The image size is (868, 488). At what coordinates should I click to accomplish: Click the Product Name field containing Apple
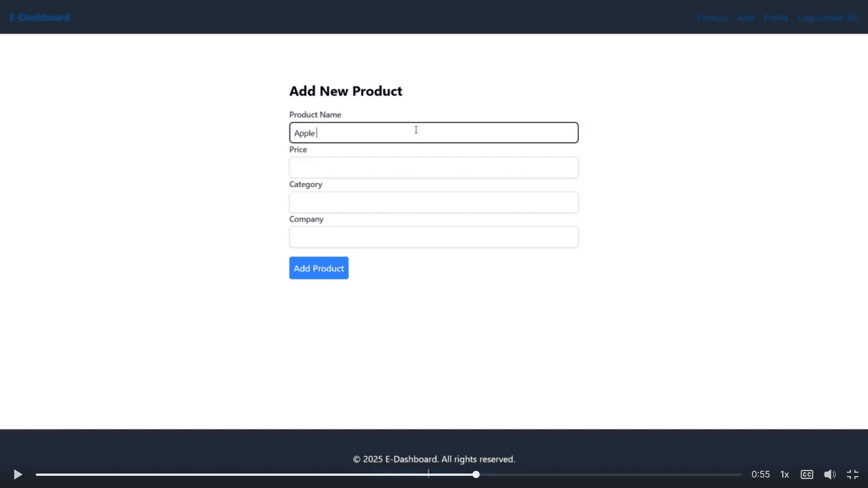pyautogui.click(x=434, y=132)
